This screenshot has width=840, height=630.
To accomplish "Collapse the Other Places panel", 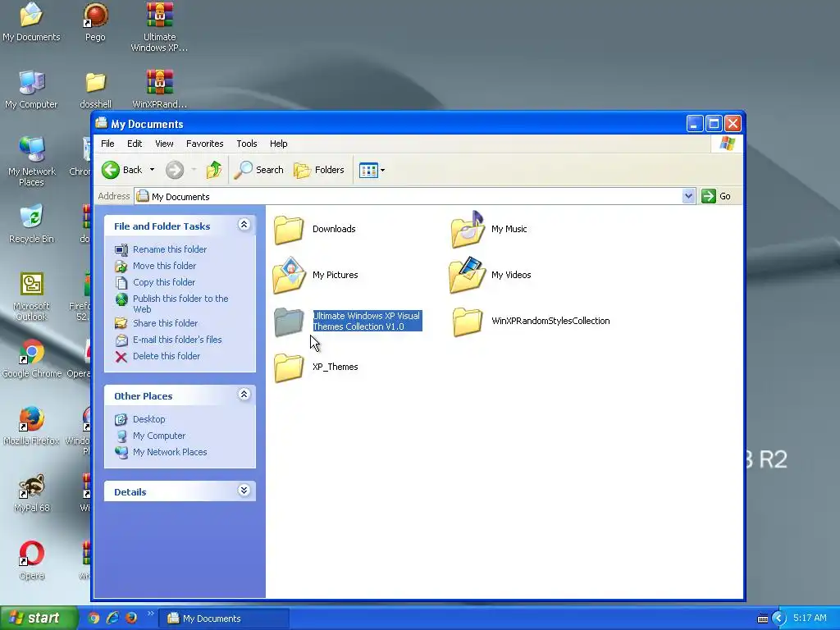I will tap(244, 395).
